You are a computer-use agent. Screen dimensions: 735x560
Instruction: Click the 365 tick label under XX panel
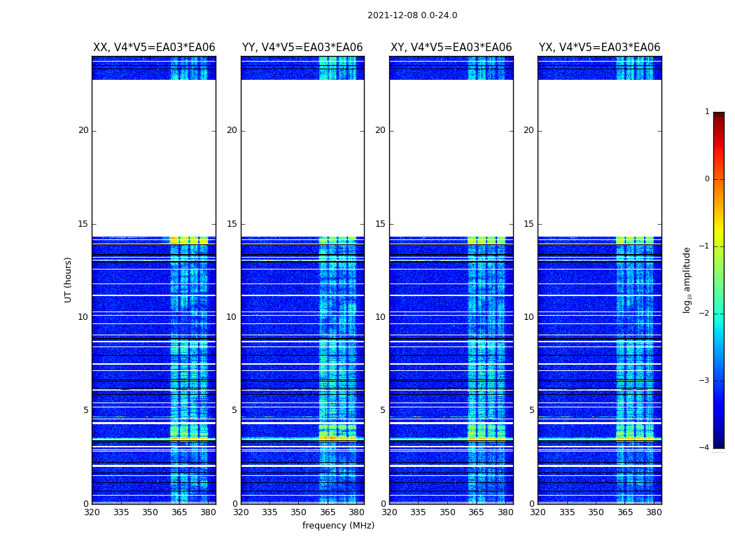coord(179,512)
